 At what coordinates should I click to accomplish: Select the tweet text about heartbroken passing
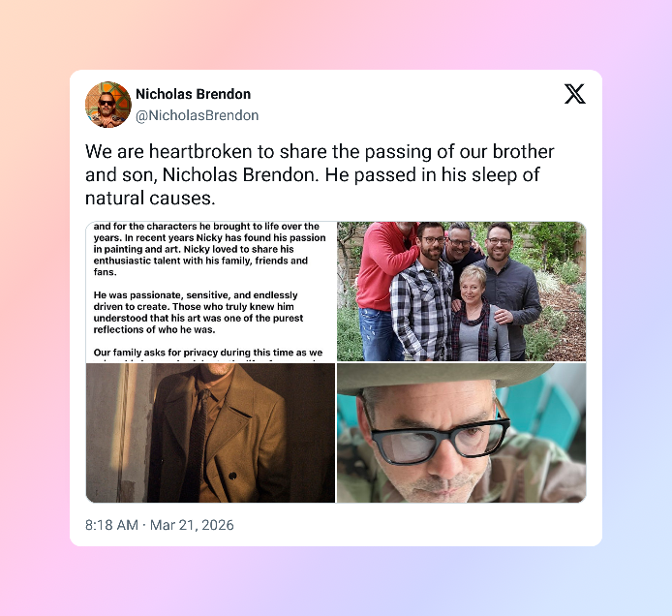320,175
